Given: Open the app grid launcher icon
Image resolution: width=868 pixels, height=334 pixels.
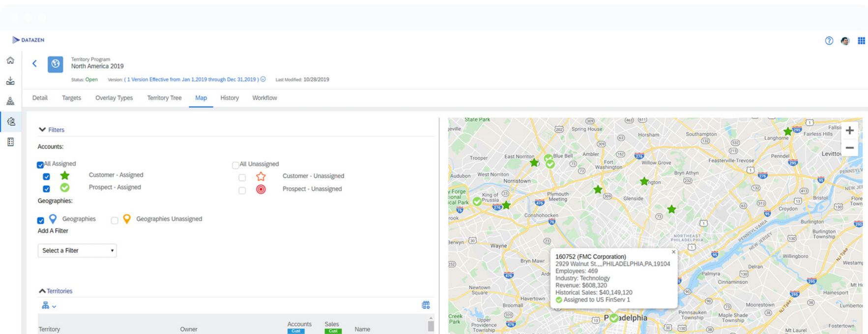Looking at the screenshot, I should [861, 41].
